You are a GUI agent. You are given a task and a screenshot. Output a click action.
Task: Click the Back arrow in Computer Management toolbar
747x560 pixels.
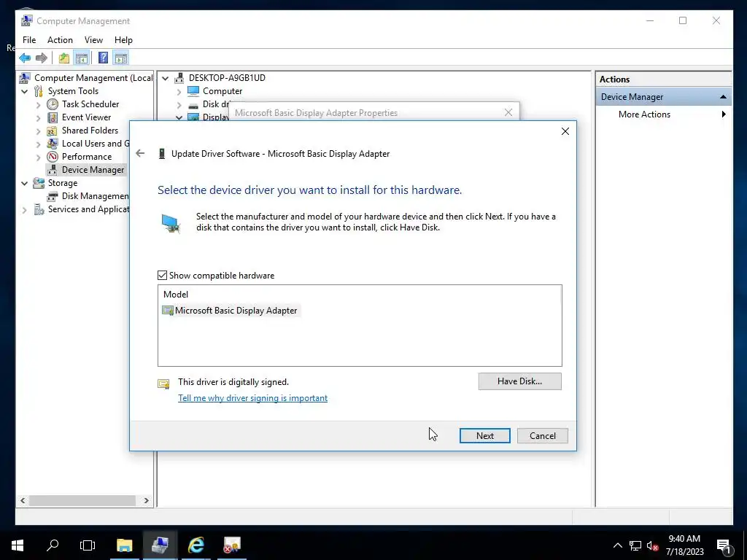25,58
